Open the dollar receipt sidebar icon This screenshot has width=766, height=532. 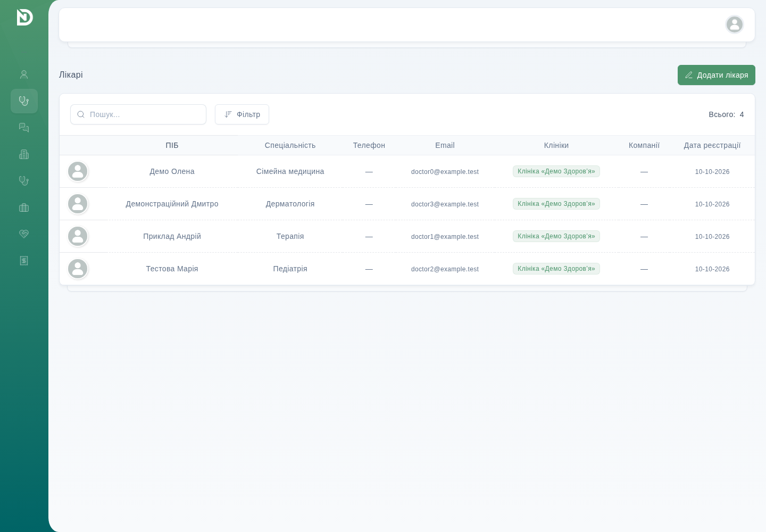24,261
